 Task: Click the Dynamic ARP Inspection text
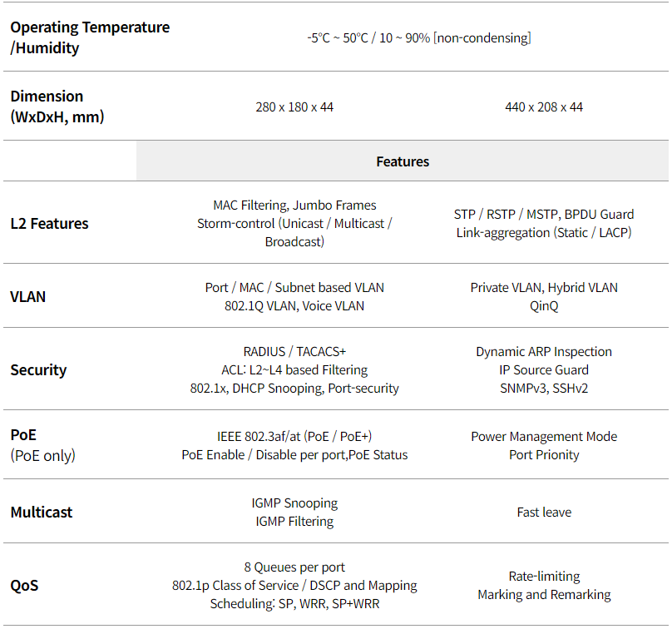(544, 352)
